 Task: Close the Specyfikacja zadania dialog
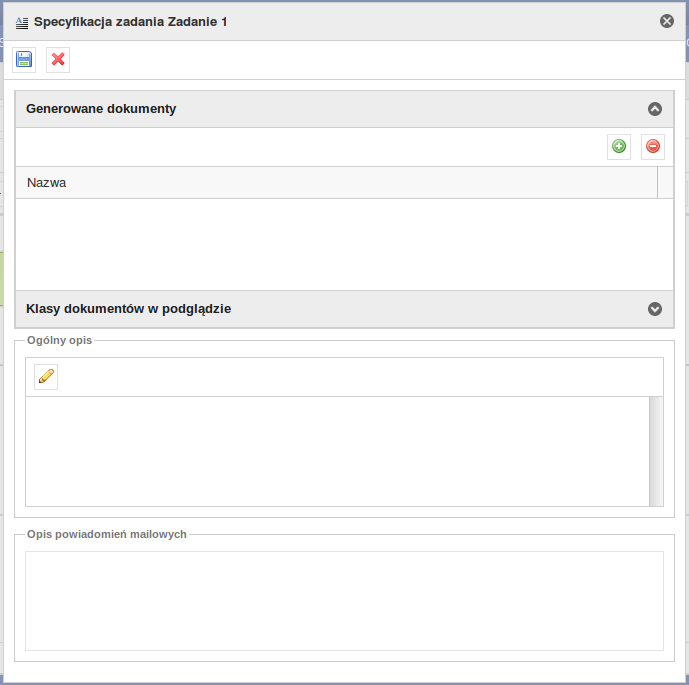667,21
